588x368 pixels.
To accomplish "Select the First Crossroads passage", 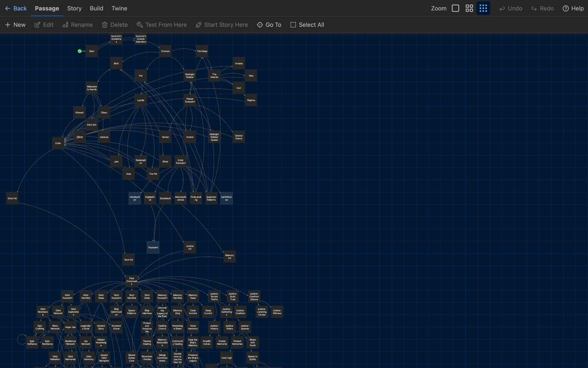I will point(132,281).
